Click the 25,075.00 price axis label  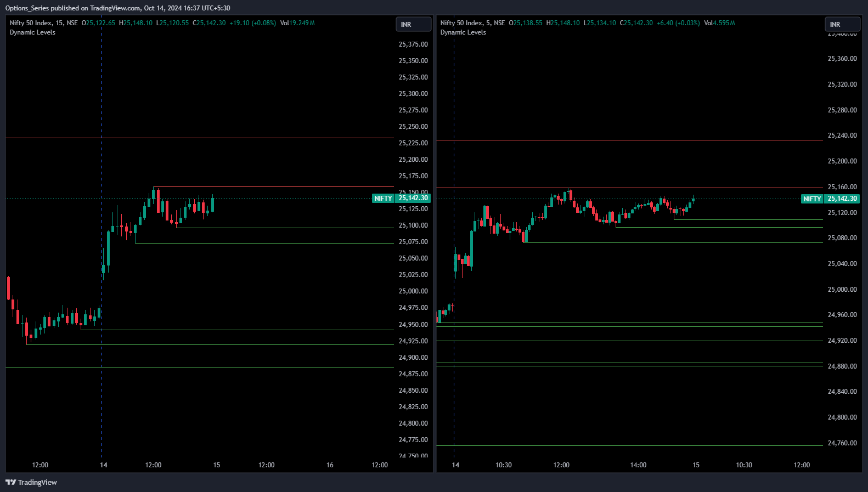413,242
